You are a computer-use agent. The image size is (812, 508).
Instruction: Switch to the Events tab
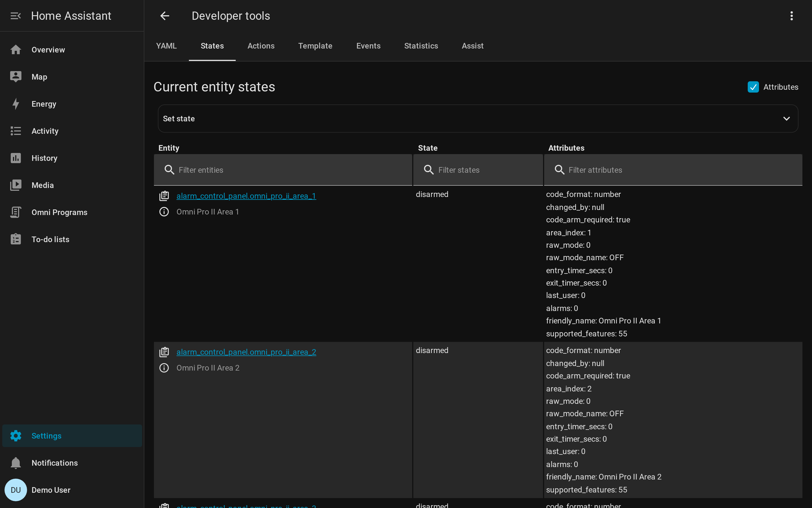pos(369,46)
